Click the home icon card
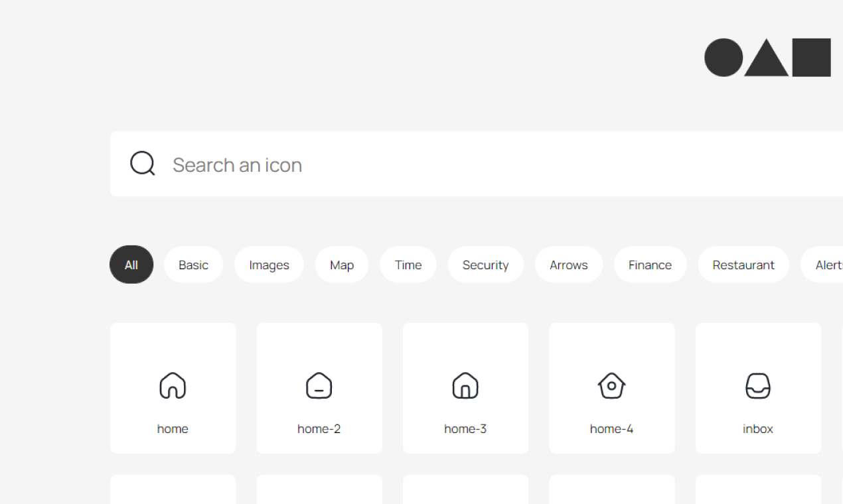This screenshot has height=504, width=843. 173,388
